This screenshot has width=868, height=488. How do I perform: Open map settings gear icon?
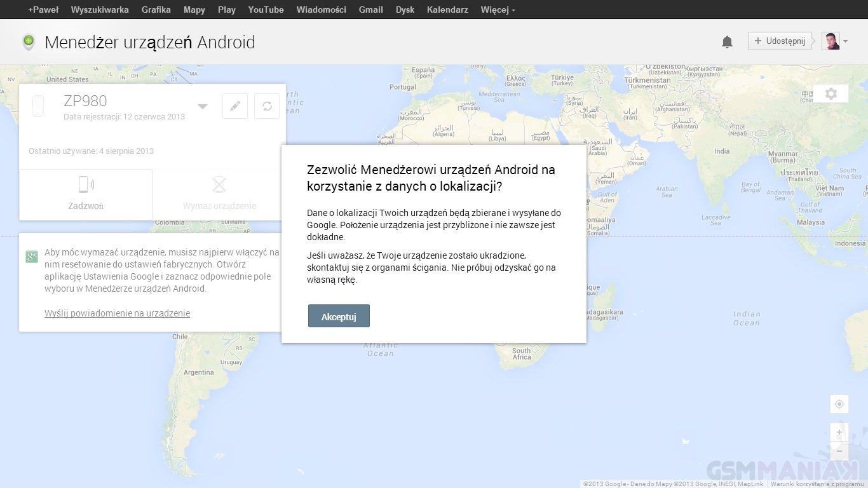click(x=831, y=94)
